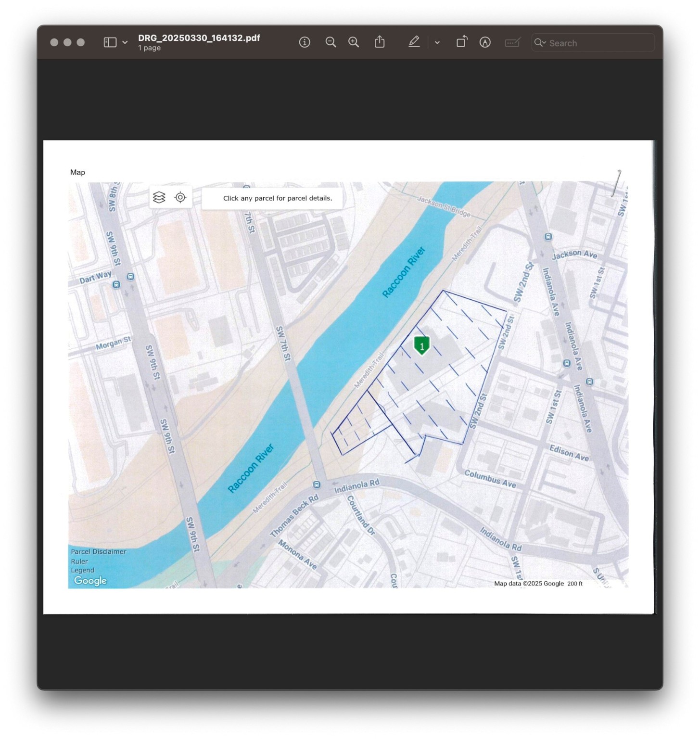Open the Parcel Disclaimer link
700x739 pixels.
click(x=98, y=552)
